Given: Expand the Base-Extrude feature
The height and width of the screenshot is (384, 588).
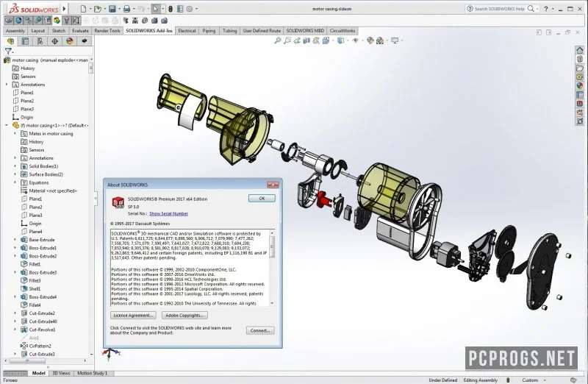Looking at the screenshot, I should 15,240.
